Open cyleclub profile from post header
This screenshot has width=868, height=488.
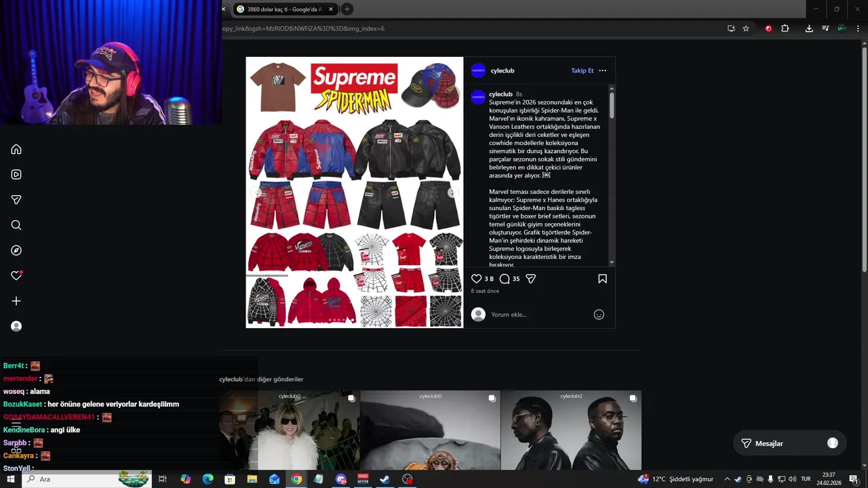(502, 70)
